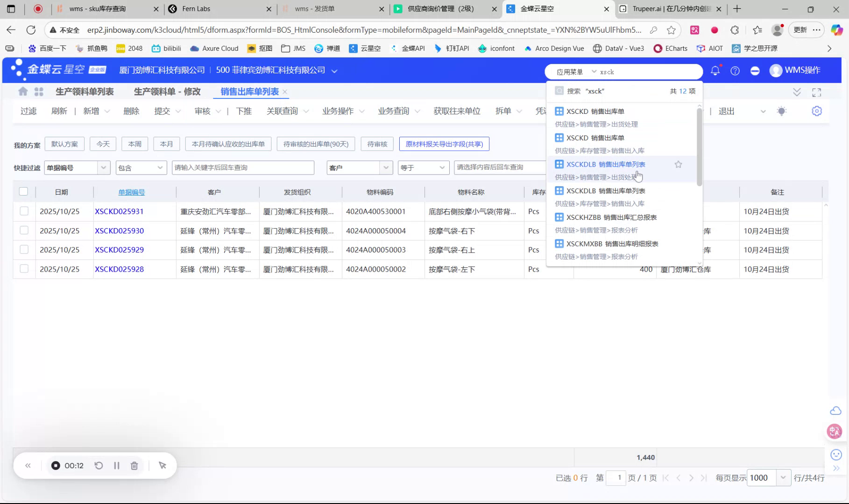Click the fullscreen expand icon above toolbar
Screen dimensions: 849x504
816,92
